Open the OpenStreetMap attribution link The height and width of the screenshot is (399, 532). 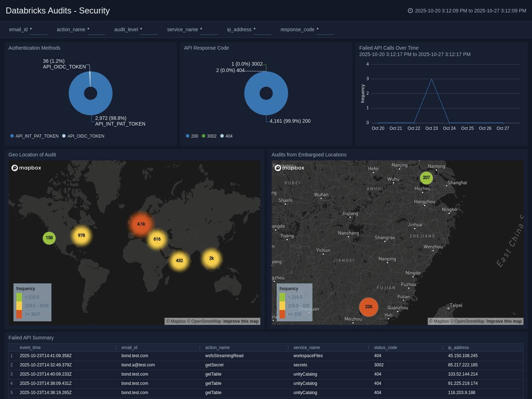point(206,321)
